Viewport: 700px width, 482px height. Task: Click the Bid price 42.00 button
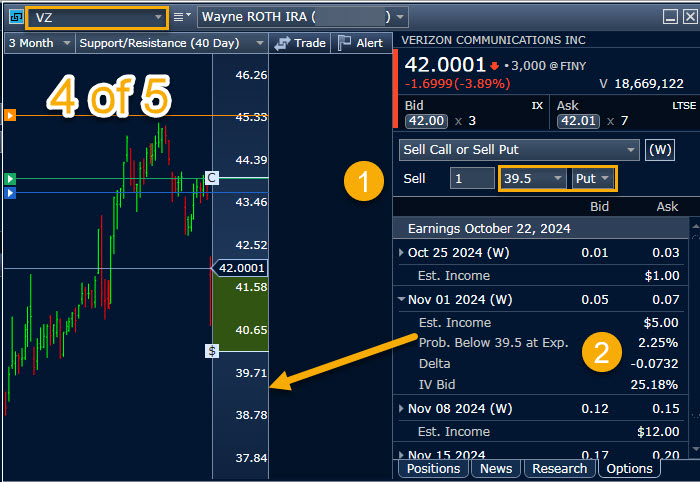pos(424,121)
